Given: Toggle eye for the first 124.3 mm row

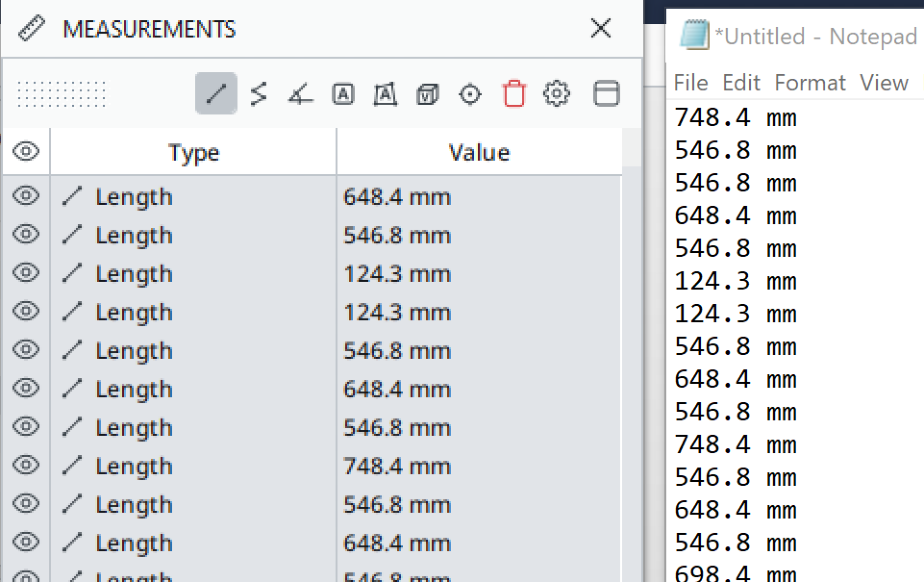Looking at the screenshot, I should click(26, 273).
